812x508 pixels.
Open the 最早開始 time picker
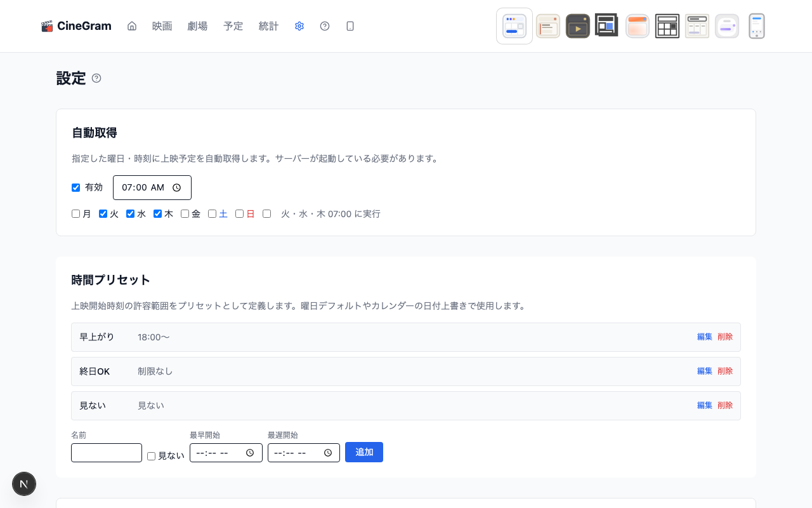[251, 452]
